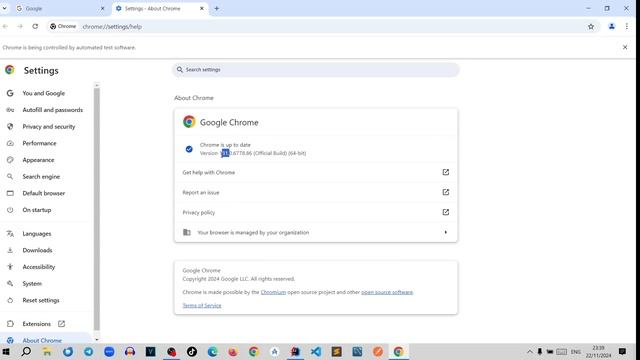Click the managed organization building icon
This screenshot has width=640, height=360.
tap(187, 232)
